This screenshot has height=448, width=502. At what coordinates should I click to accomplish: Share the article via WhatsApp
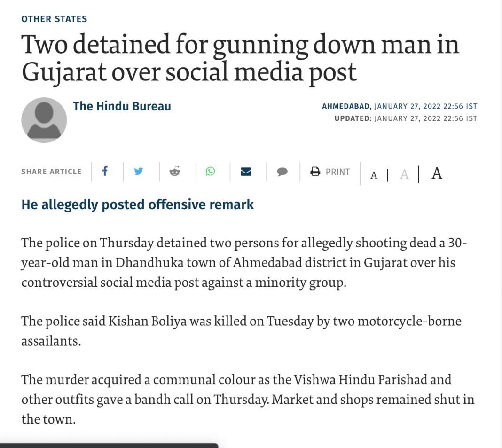pyautogui.click(x=210, y=172)
